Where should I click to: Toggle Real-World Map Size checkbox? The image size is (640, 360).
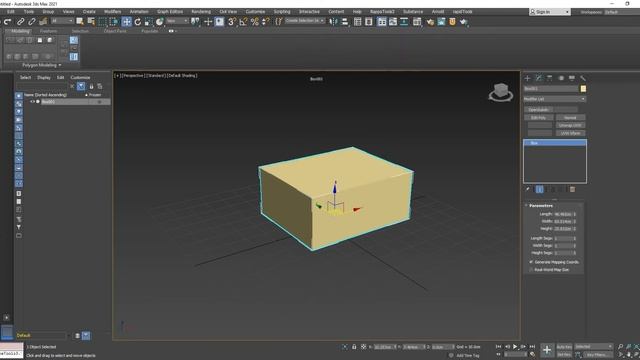531,270
